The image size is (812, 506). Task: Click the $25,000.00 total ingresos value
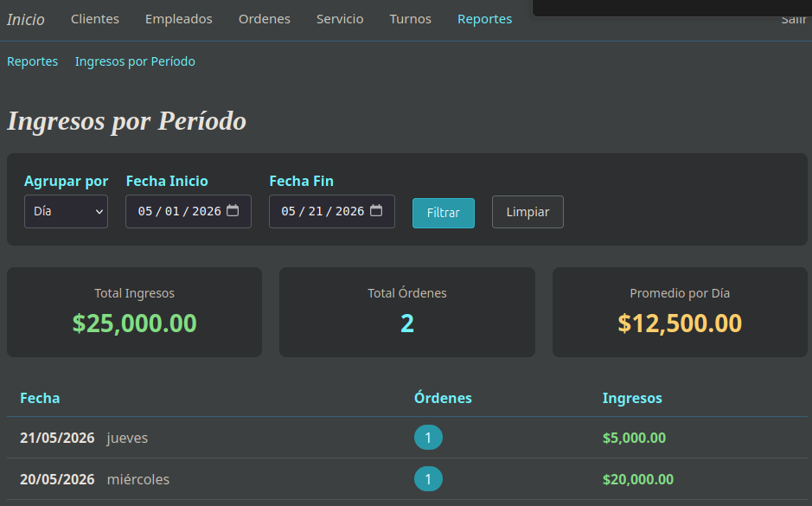click(x=135, y=323)
